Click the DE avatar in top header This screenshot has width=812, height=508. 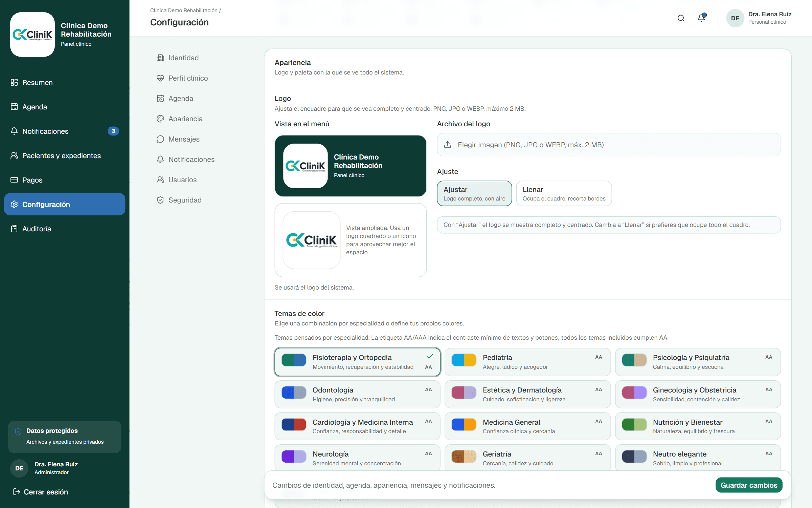(x=735, y=18)
